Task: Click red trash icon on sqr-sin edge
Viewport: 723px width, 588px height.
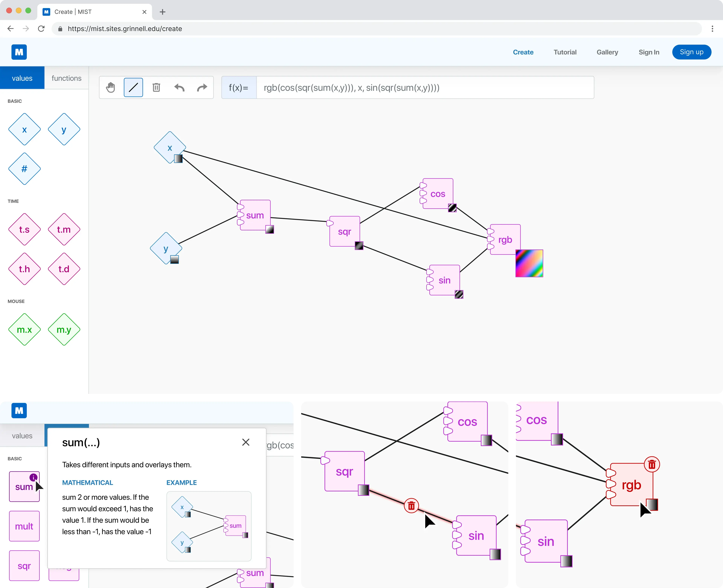Action: pos(411,506)
